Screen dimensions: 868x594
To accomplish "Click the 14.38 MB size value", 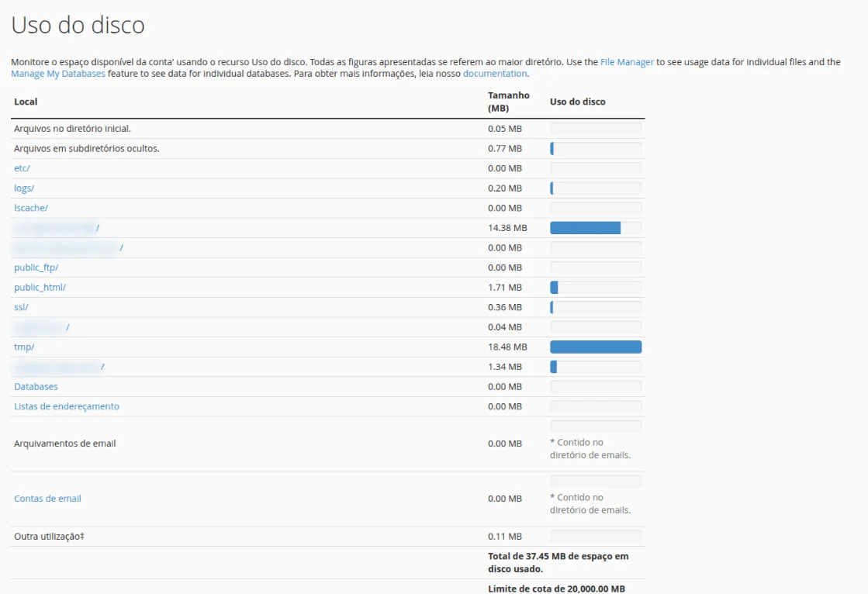I will click(x=507, y=228).
